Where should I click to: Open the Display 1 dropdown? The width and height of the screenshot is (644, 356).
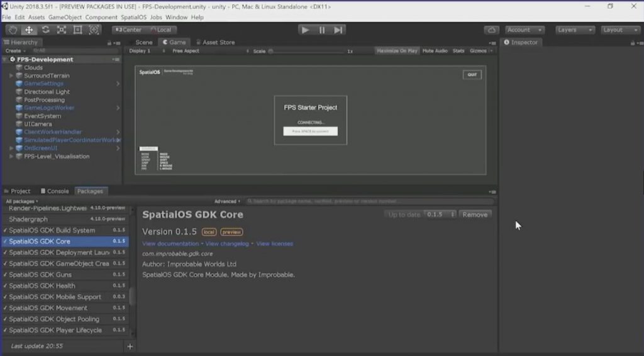(147, 51)
